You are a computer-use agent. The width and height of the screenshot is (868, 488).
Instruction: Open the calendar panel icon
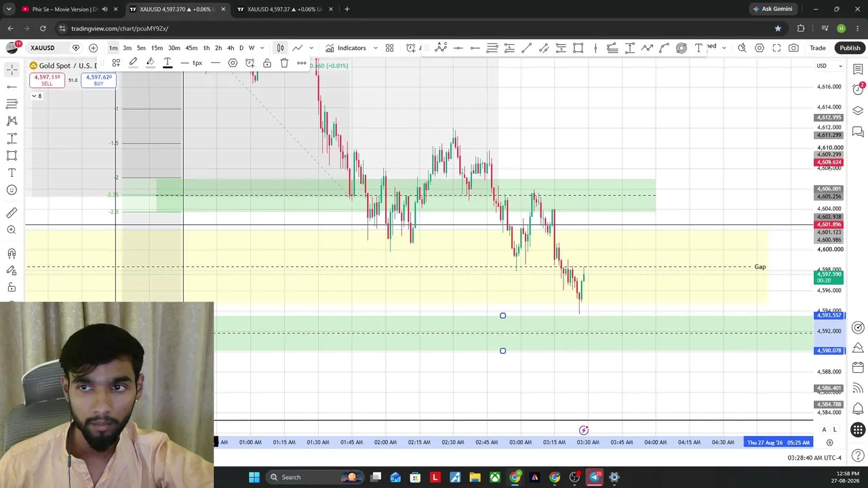click(858, 367)
